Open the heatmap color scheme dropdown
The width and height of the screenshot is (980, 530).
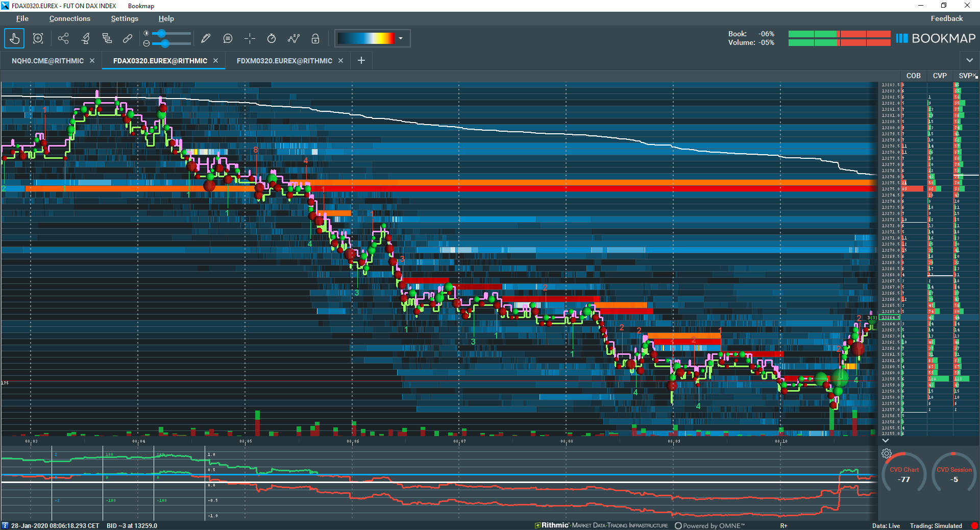coord(401,38)
